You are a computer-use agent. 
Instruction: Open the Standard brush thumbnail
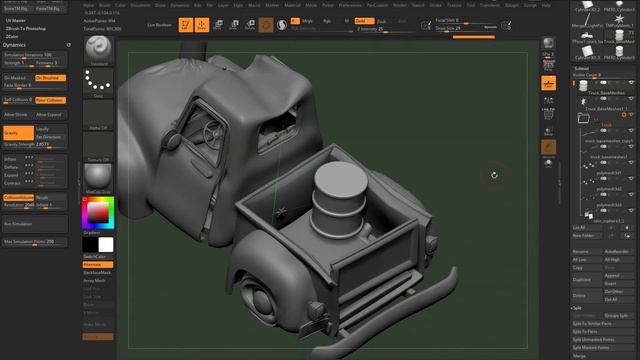pos(98,51)
